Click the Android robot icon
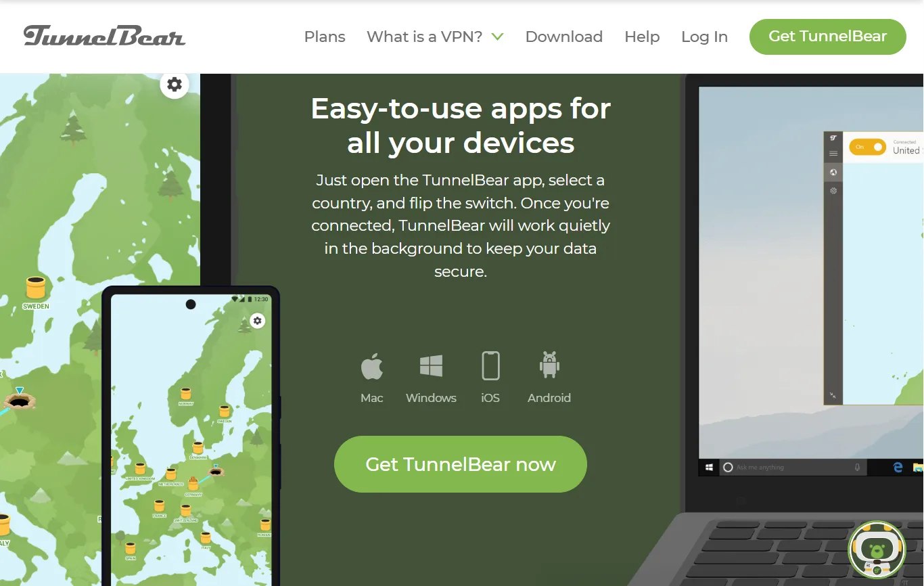This screenshot has width=924, height=586. (x=549, y=365)
